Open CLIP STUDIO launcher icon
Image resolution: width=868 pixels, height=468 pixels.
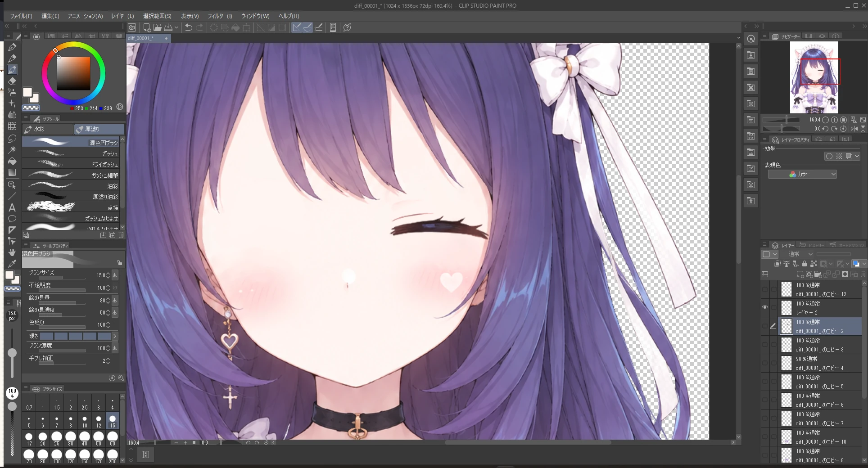pos(132,27)
